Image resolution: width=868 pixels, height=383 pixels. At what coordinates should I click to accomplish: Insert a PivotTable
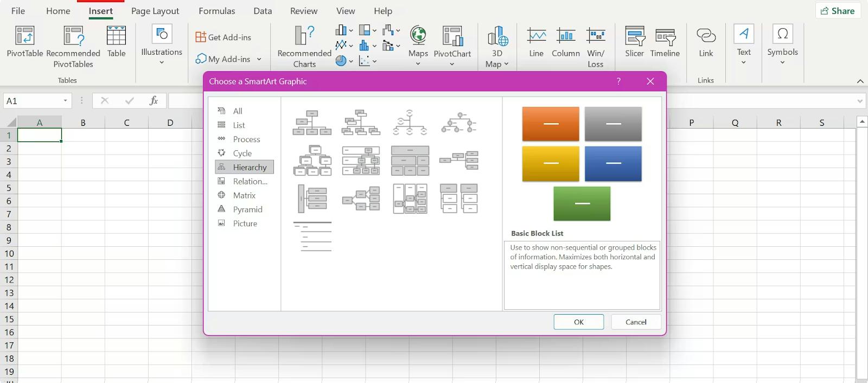[x=25, y=42]
